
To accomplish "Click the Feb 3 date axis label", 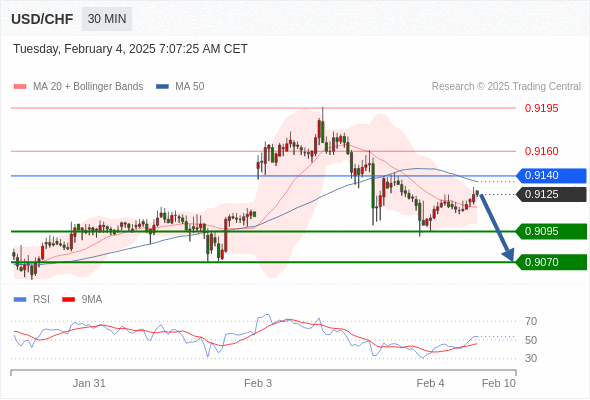I will (x=258, y=383).
